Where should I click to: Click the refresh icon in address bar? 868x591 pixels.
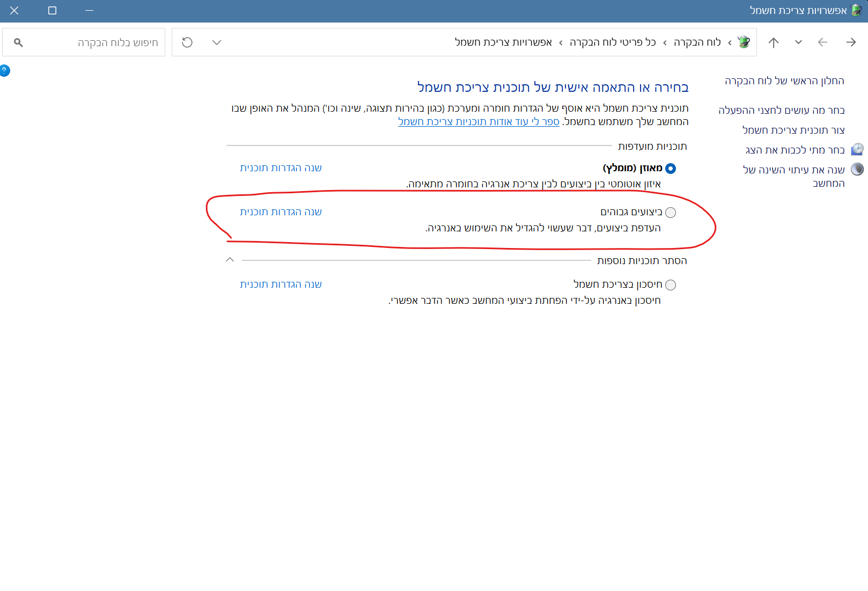point(187,42)
